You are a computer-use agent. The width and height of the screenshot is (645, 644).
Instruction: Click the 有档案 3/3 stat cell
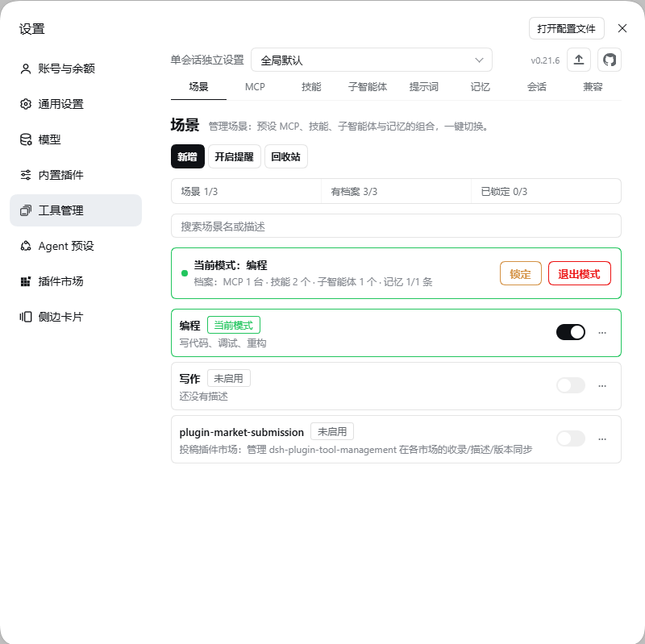pos(396,192)
